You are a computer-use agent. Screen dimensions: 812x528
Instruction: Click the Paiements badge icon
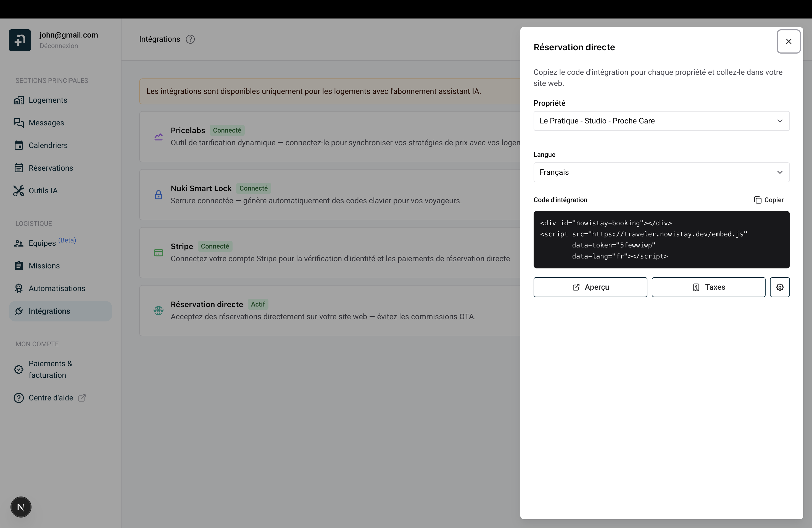tap(19, 369)
